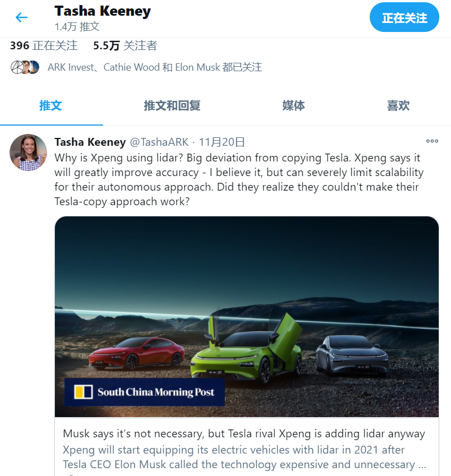Open the 媒体 tab

294,105
